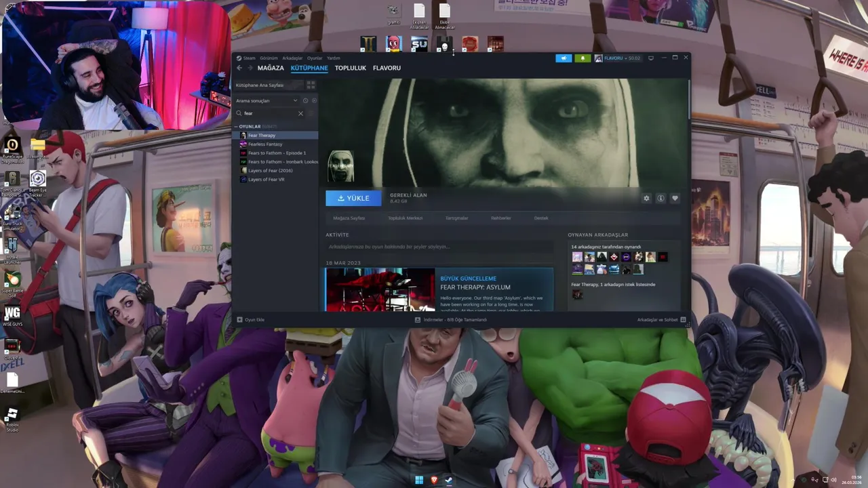The image size is (868, 488).
Task: Open the Euro Truck Simulator 2 desktop shortcut
Action: pyautogui.click(x=12, y=217)
